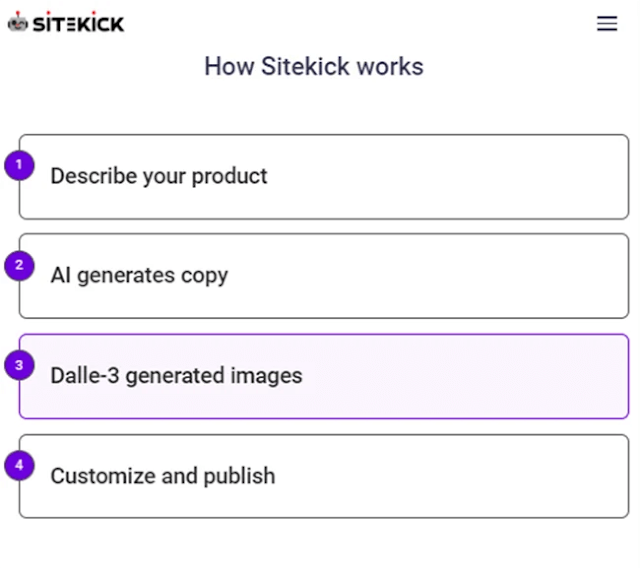Click the SITEKICK wordmark text
Viewport: 640px width, 568px height.
click(x=78, y=23)
